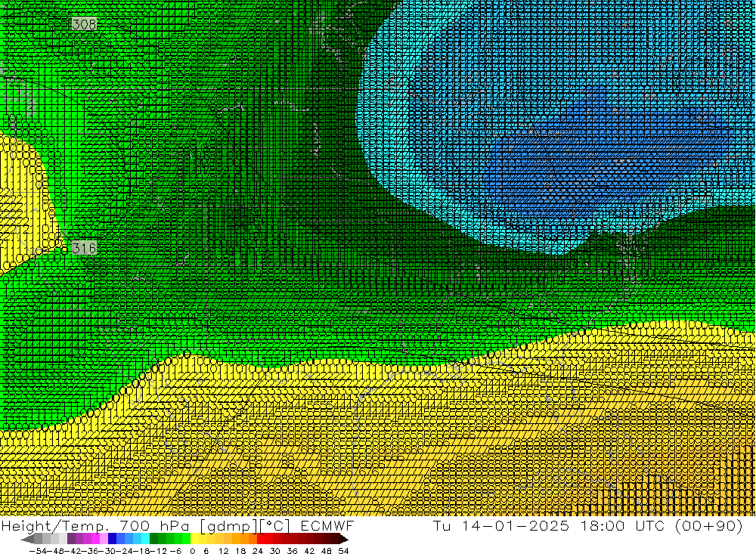756x554 pixels.
Task: Click the date '14-01-2025' text
Action: (515, 526)
